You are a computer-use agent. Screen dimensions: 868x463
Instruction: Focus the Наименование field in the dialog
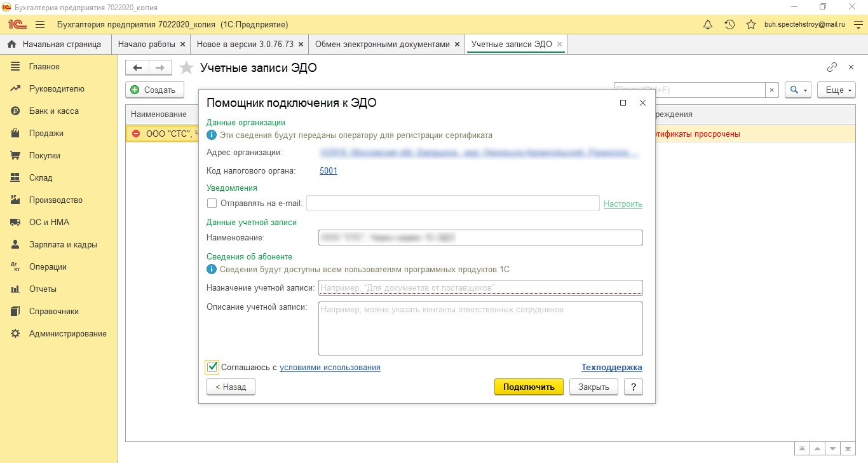click(x=480, y=238)
